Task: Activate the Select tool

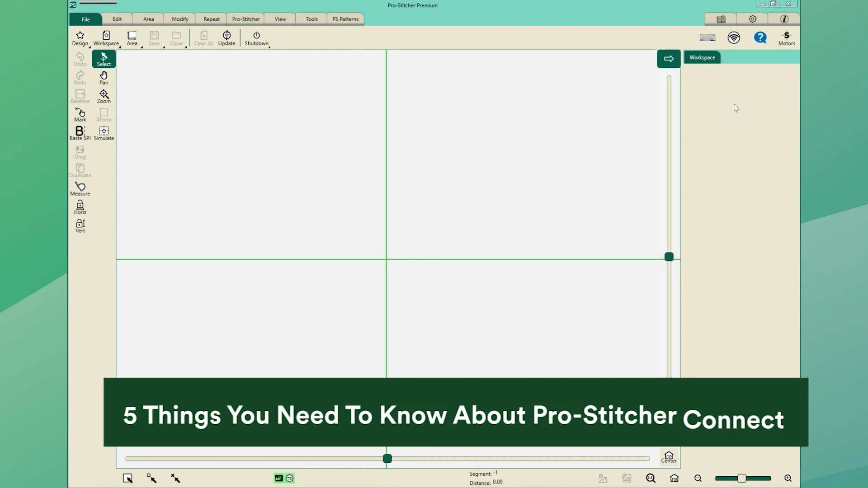Action: point(104,59)
